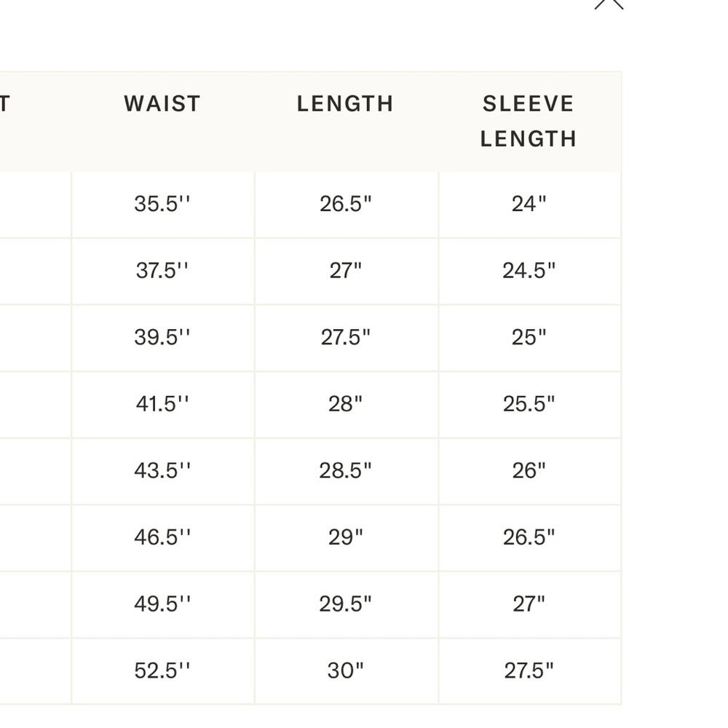
Task: Select the 24.5" sleeve length value
Action: (x=529, y=271)
